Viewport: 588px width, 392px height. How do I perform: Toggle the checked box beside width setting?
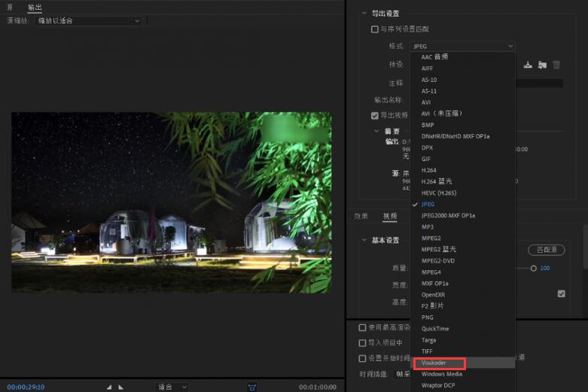tap(562, 294)
